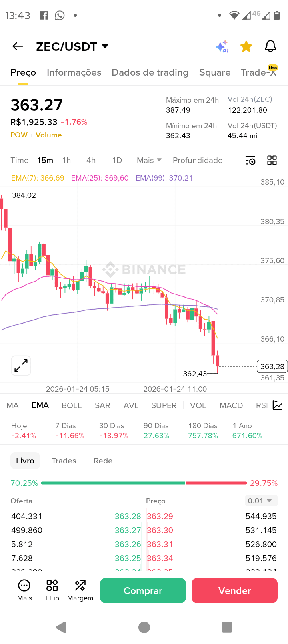Tap the Android back navigation button
Screen dimensions: 288x644
click(61, 627)
